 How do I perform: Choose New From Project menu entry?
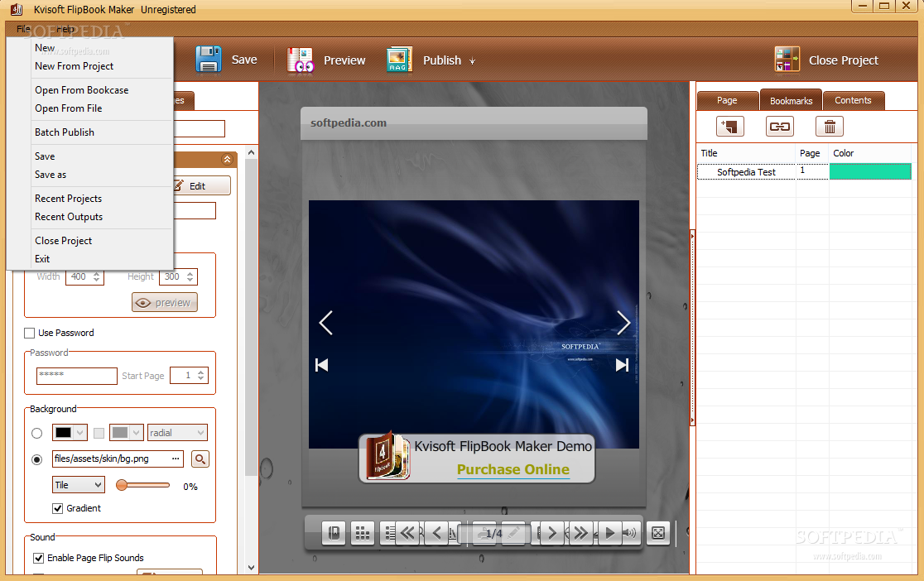[75, 66]
